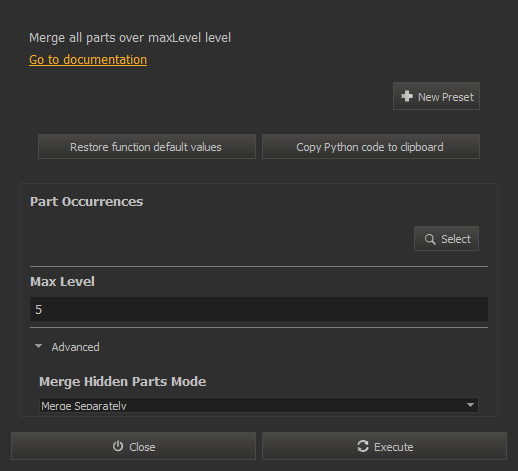The height and width of the screenshot is (471, 518).
Task: Click the Merge Hidden Parts Mode dropdown arrow
Action: (x=470, y=405)
